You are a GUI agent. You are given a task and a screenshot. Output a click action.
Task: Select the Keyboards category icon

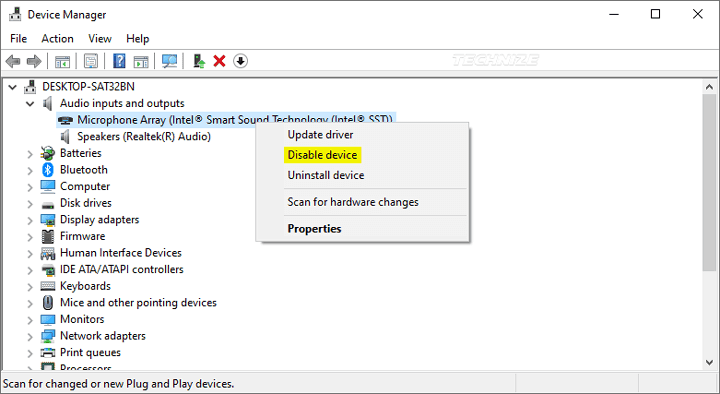(48, 286)
